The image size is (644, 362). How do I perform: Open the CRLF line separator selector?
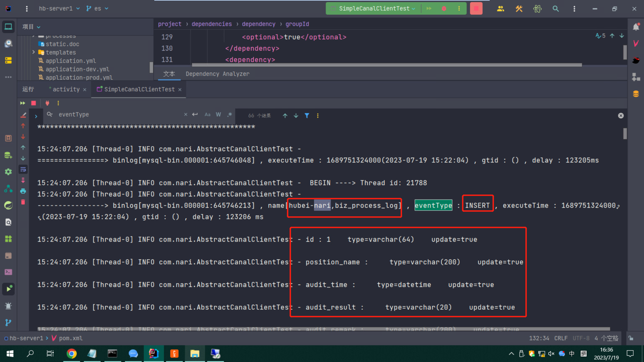(x=561, y=338)
